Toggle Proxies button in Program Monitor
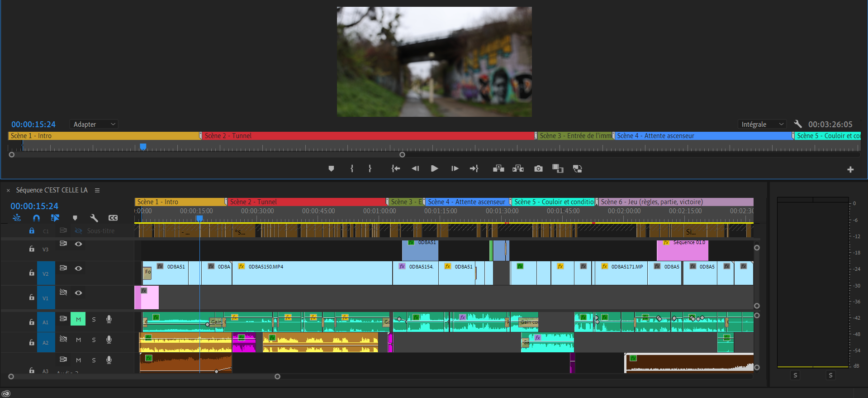 (577, 168)
